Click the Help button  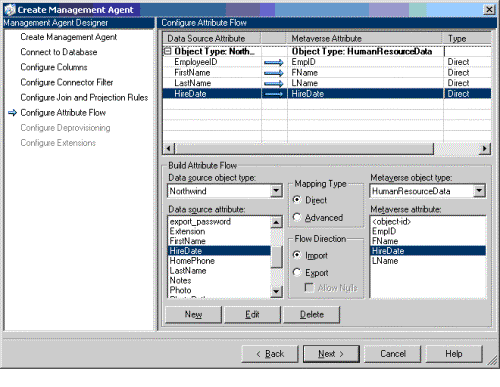click(454, 354)
